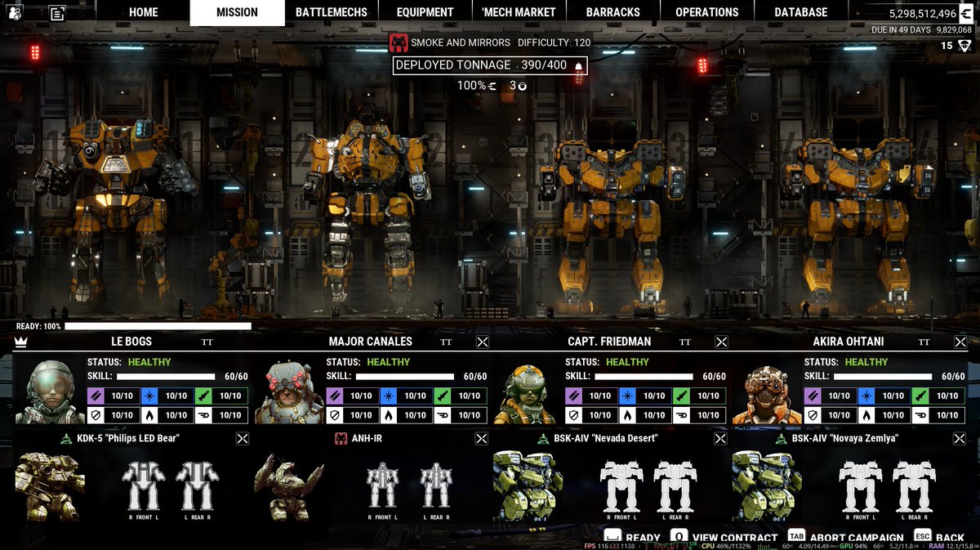
Task: Open the BATTLEMECHS tab
Action: coord(332,12)
